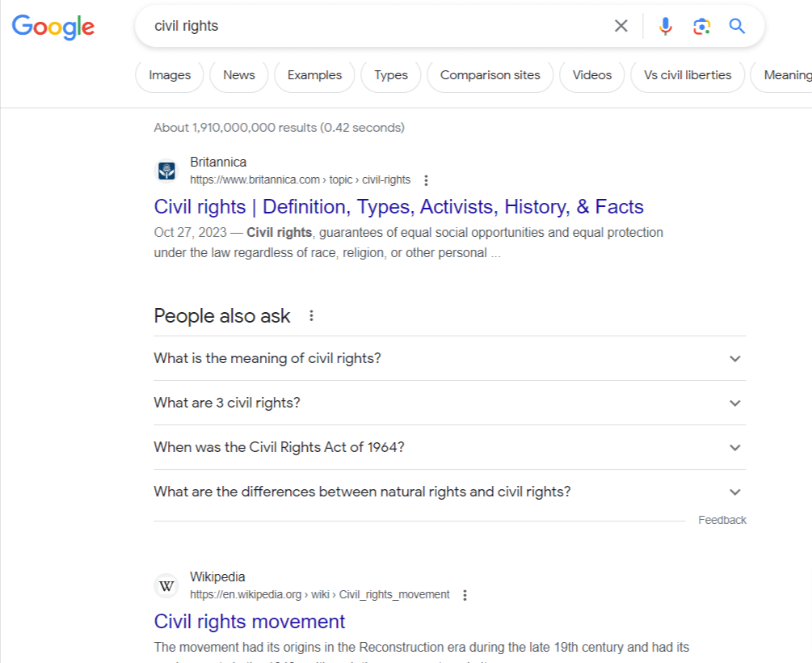812x663 pixels.
Task: Select the "Vs civil liberties" chip
Action: (688, 75)
